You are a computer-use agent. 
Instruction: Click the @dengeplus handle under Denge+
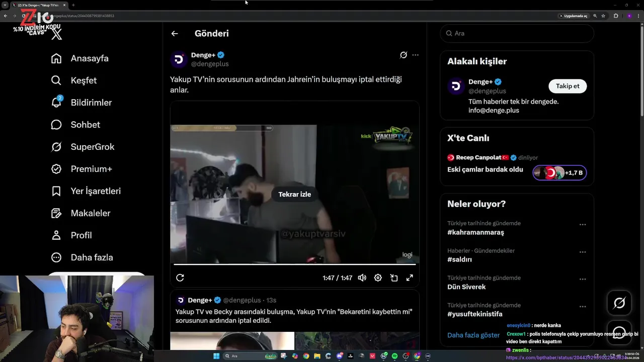(210, 64)
